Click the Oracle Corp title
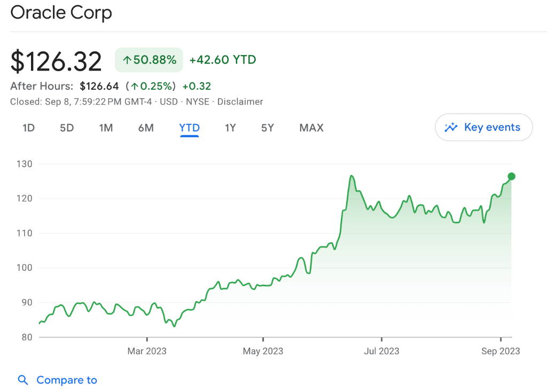Viewport: 547px width, 392px height. 61,13
